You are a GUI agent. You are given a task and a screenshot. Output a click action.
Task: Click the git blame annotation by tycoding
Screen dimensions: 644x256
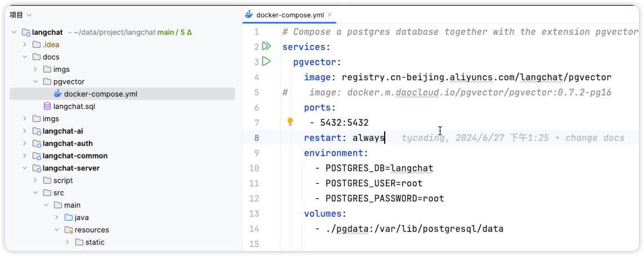[512, 138]
